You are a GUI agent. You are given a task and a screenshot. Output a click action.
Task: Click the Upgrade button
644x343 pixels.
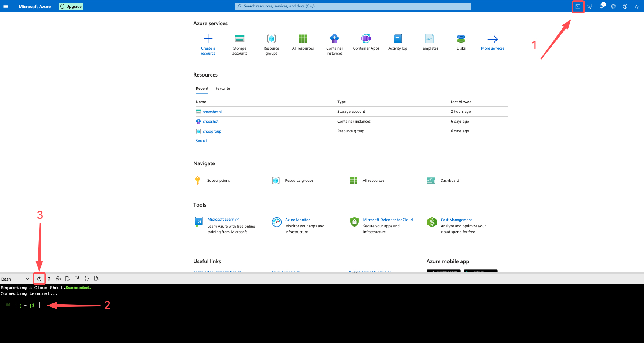(71, 6)
